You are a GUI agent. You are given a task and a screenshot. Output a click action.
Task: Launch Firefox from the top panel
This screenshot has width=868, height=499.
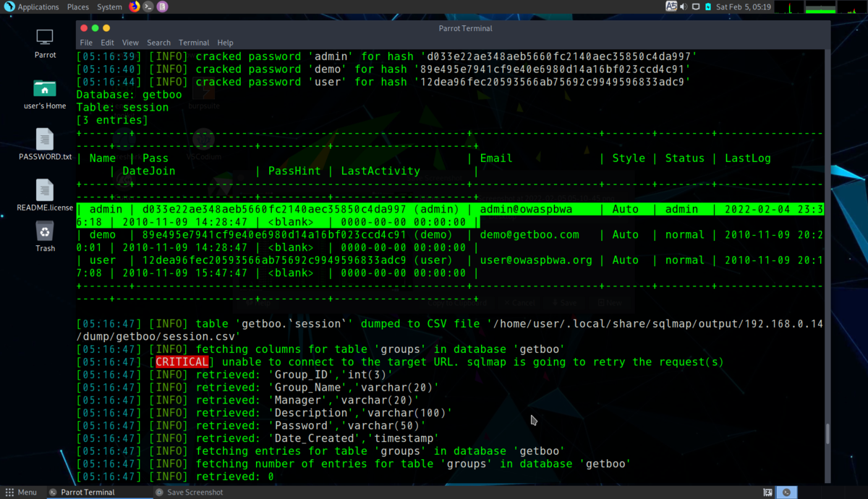pyautogui.click(x=135, y=7)
